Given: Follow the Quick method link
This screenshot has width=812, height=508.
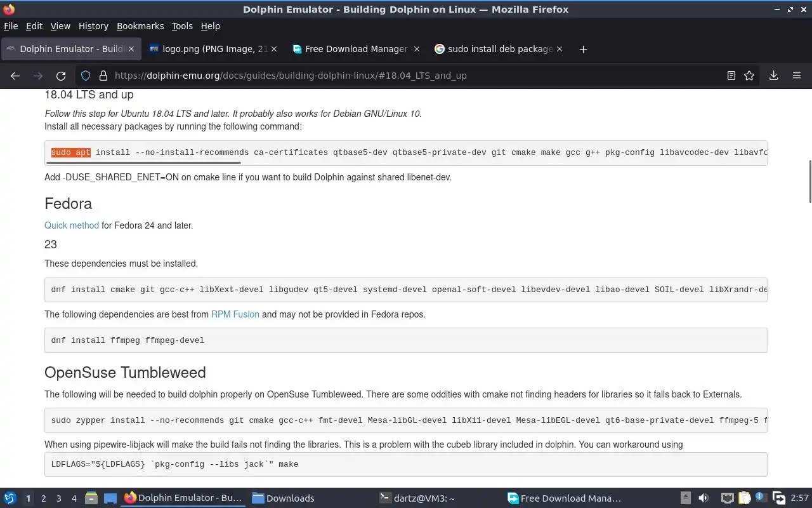Looking at the screenshot, I should (72, 225).
